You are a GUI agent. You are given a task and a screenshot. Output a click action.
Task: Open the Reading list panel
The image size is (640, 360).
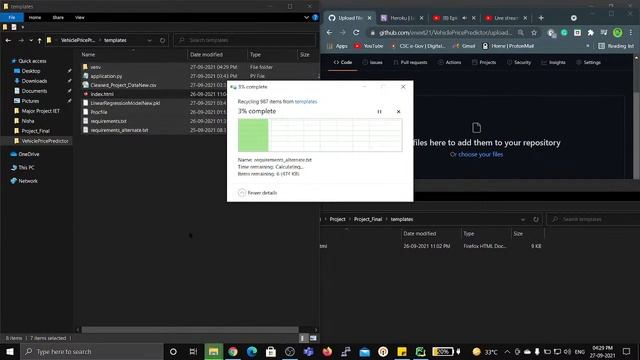pos(616,46)
